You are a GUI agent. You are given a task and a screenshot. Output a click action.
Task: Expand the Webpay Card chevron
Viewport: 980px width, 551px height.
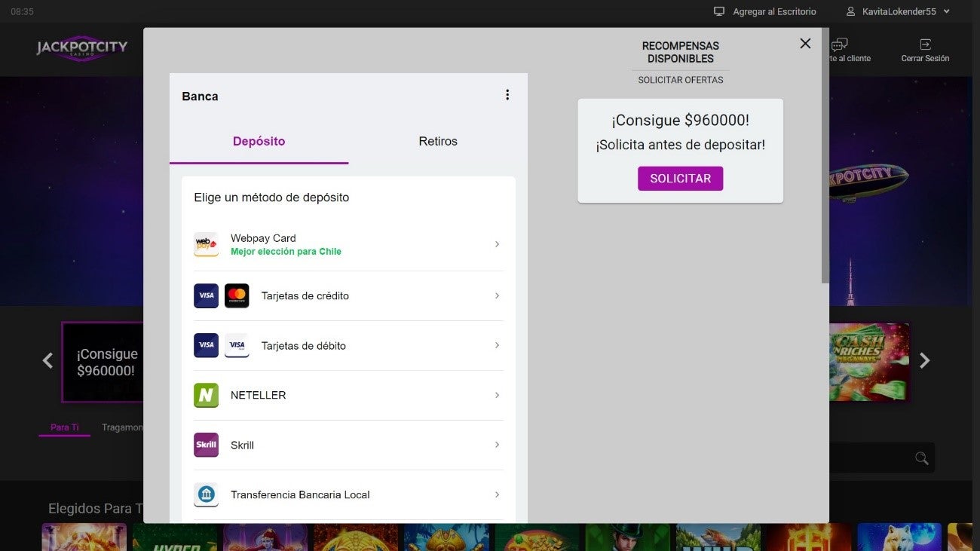coord(497,244)
